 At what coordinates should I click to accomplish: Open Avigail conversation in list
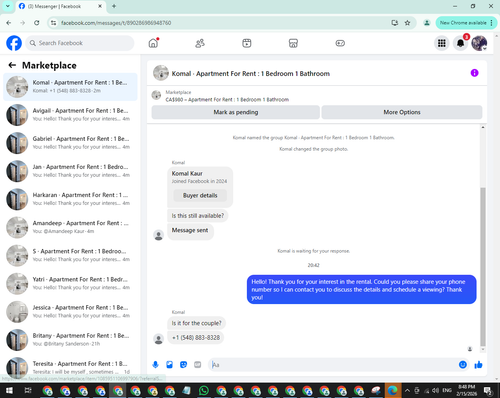click(x=70, y=115)
